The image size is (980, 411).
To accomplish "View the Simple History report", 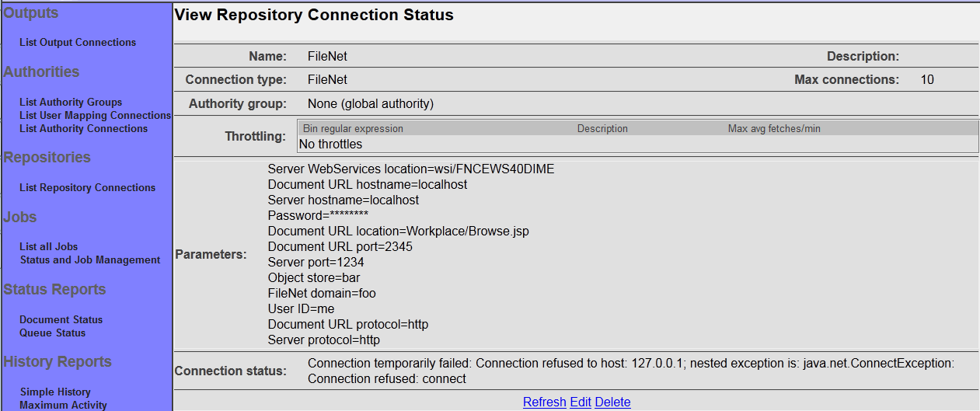I will coord(55,392).
